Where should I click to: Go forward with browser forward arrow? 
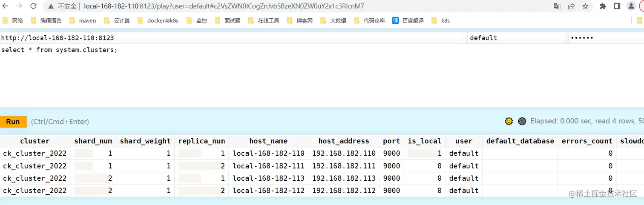click(19, 6)
